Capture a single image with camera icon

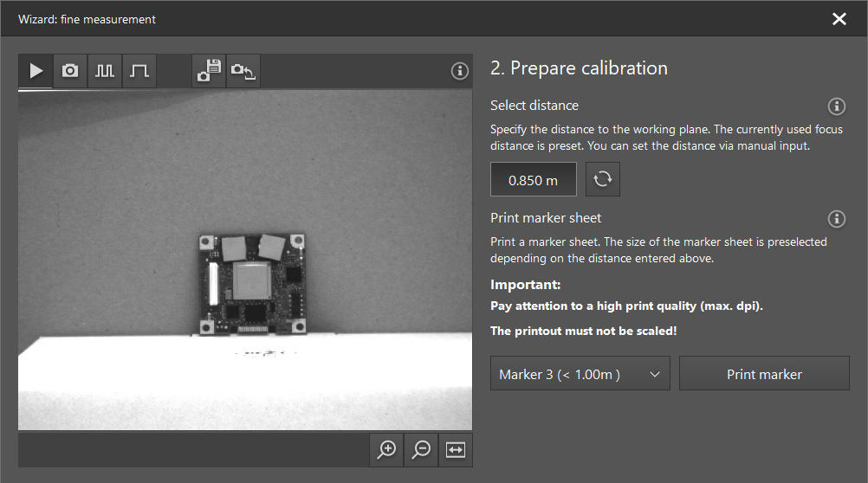click(70, 71)
